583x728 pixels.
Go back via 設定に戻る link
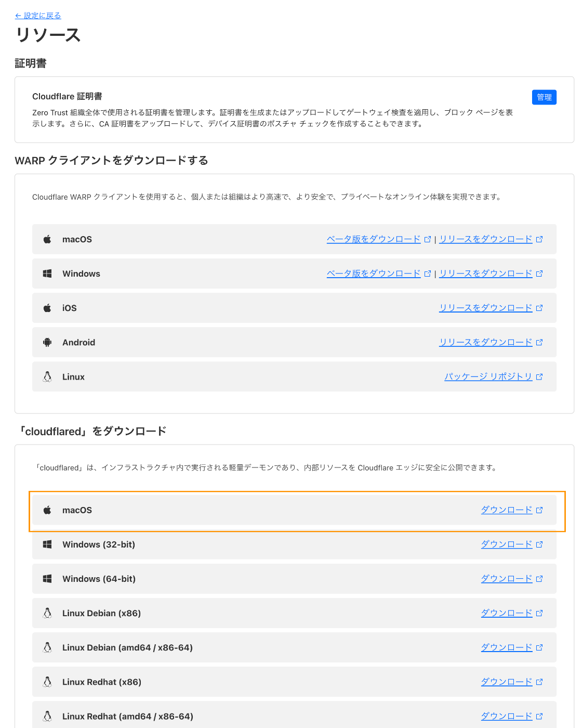[x=38, y=16]
